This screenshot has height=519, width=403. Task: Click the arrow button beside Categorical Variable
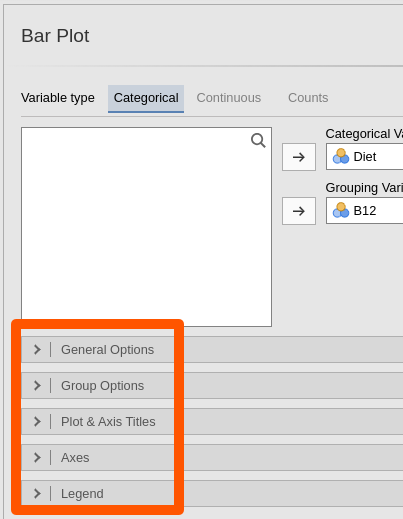299,157
